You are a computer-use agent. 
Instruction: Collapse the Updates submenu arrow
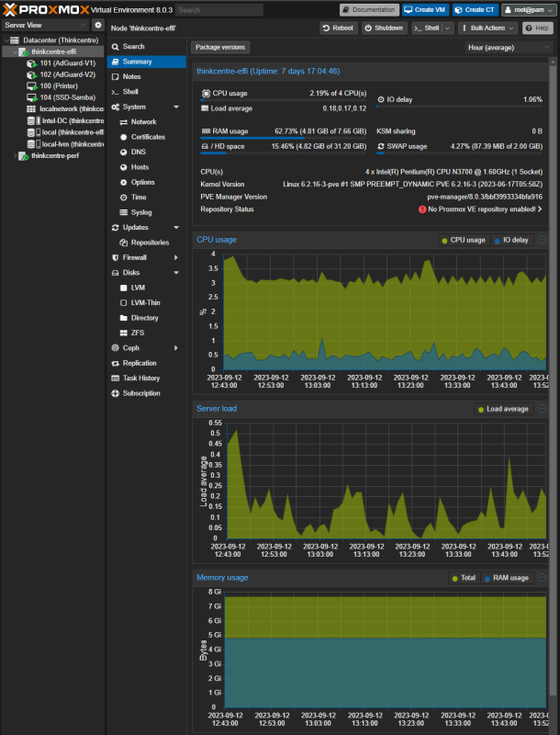[176, 227]
